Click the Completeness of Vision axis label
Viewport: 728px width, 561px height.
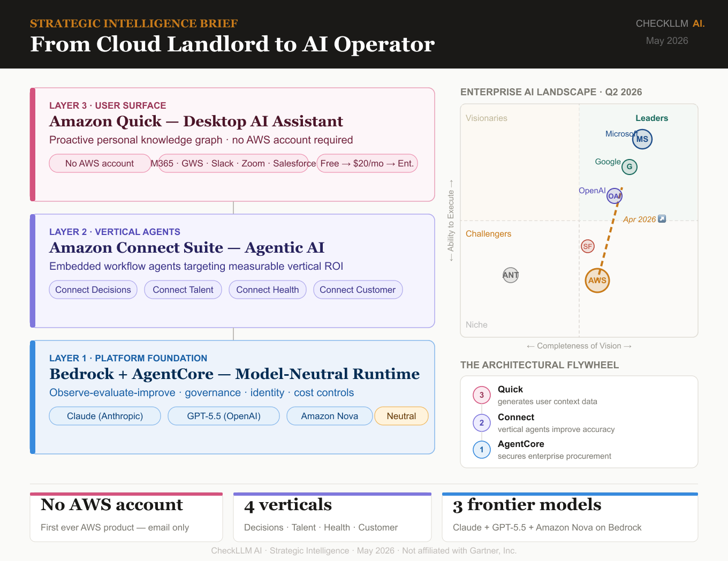pyautogui.click(x=579, y=346)
